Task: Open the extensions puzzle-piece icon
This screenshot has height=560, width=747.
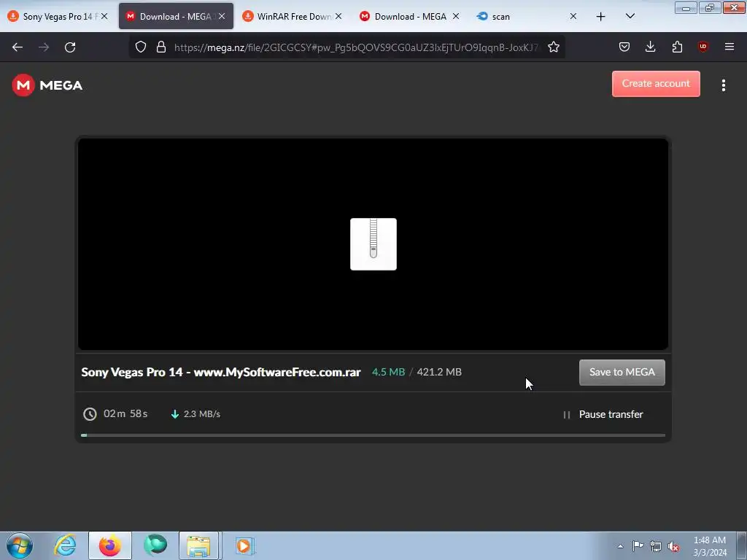Action: (677, 47)
